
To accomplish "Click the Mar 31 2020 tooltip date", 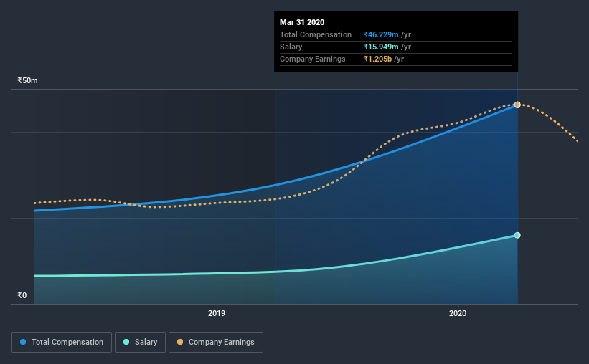I will click(302, 22).
